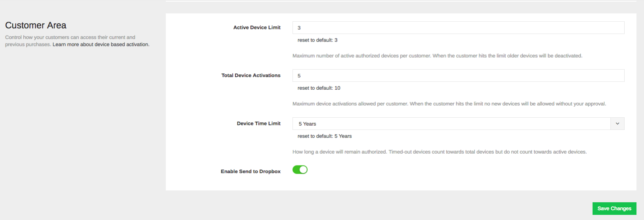Click the Customer Area description paragraph
The image size is (644, 220).
[x=77, y=41]
